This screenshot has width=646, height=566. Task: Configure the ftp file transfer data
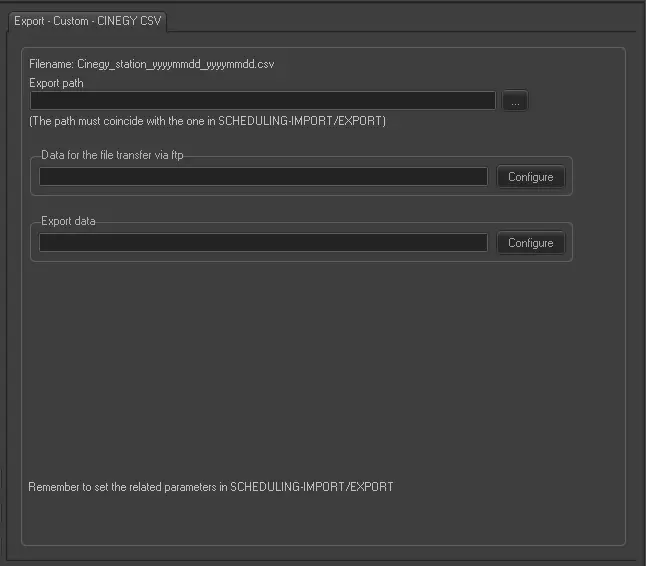[531, 177]
